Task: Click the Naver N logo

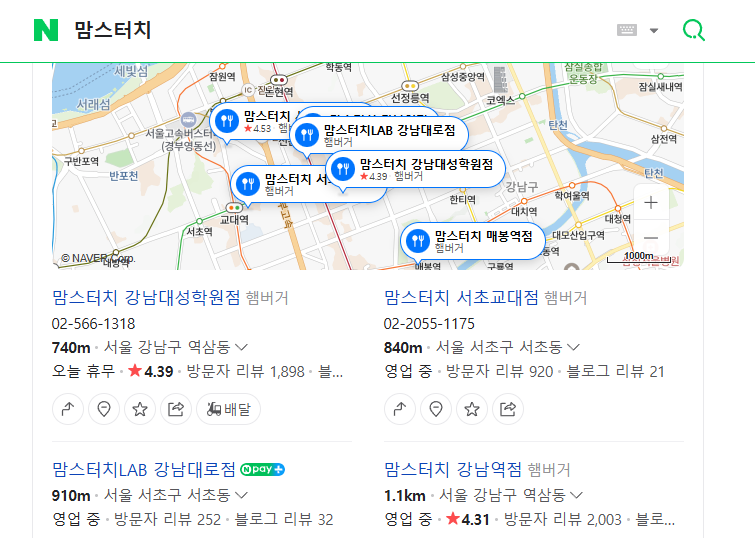Action: pos(46,30)
